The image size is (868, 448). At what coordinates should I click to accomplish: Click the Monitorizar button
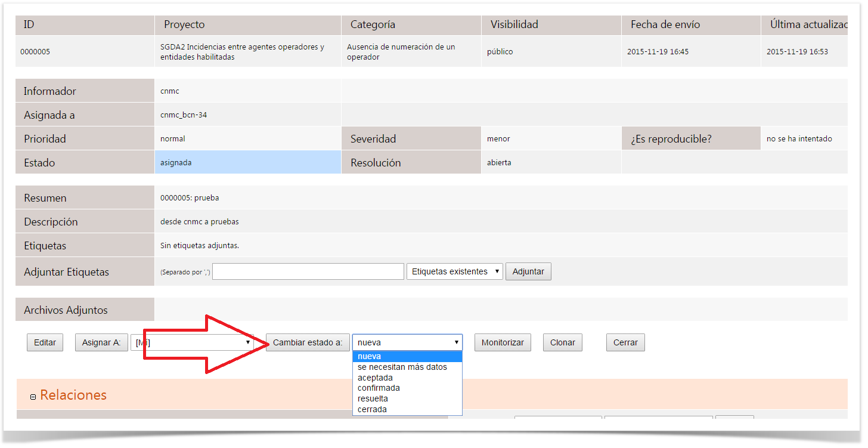tap(502, 342)
